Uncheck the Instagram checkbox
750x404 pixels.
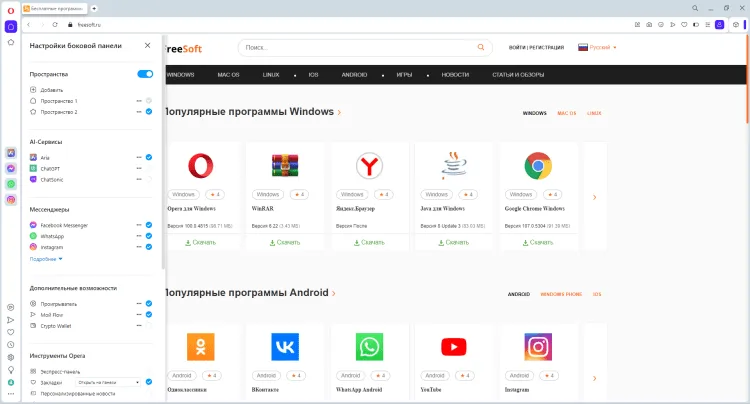click(149, 247)
